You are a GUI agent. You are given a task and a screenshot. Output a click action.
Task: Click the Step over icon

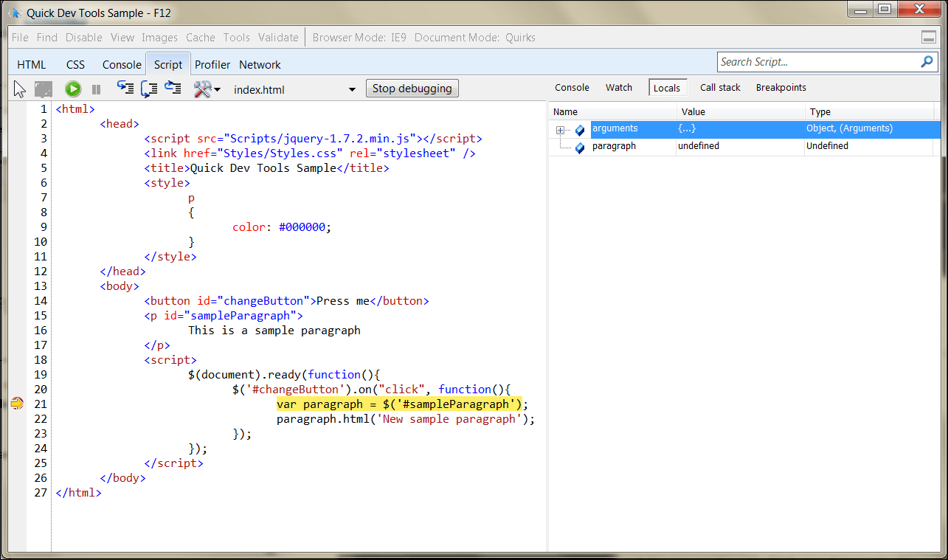(149, 89)
